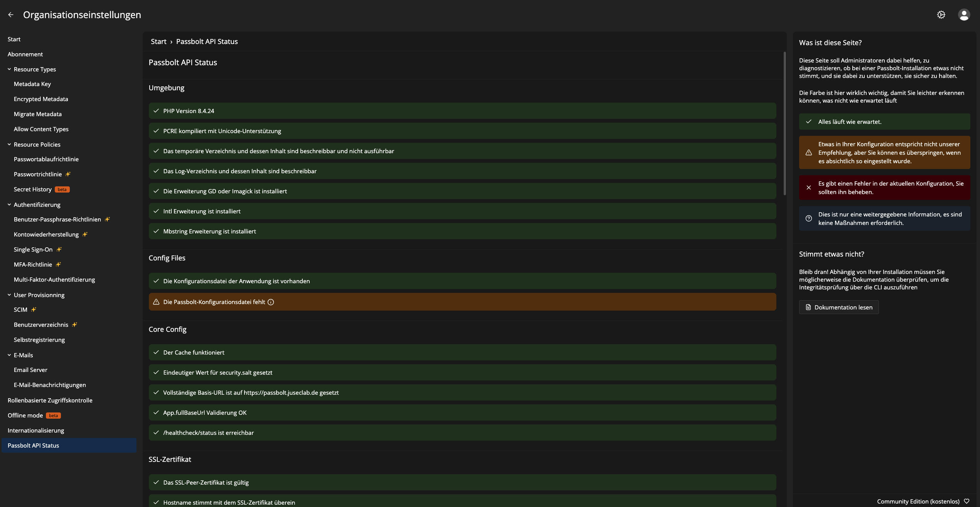This screenshot has width=980, height=507.
Task: Click the heart icon next to Community Edition
Action: [x=967, y=501]
